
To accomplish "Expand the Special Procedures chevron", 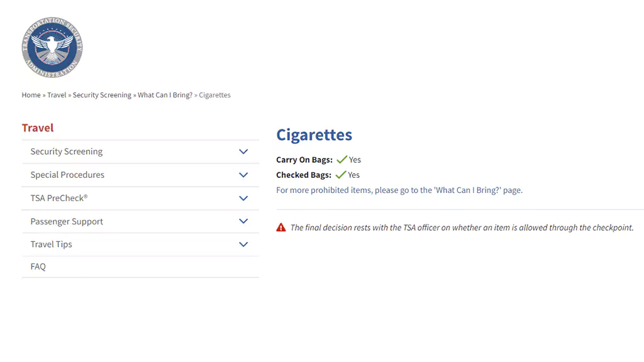I will coord(243,175).
